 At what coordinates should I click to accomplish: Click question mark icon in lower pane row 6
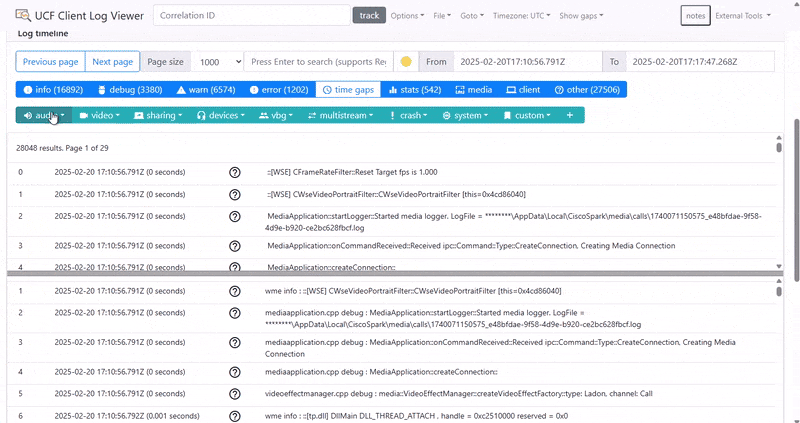(x=235, y=416)
